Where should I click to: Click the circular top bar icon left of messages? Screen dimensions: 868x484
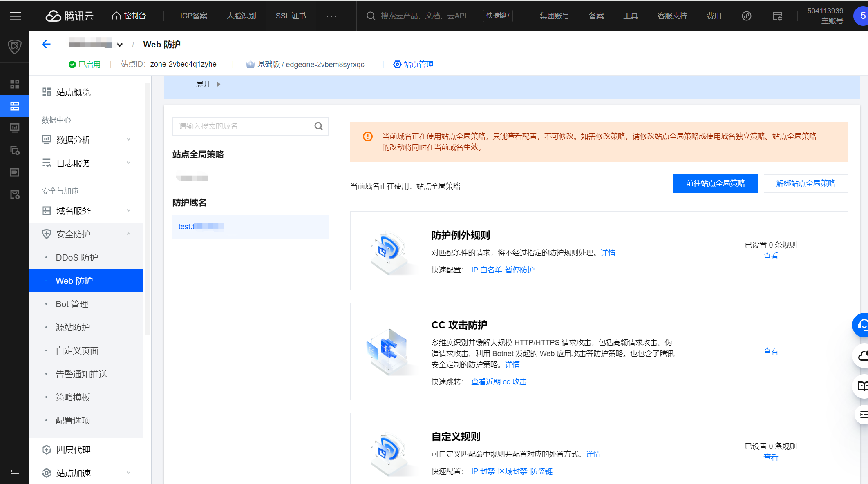(747, 16)
